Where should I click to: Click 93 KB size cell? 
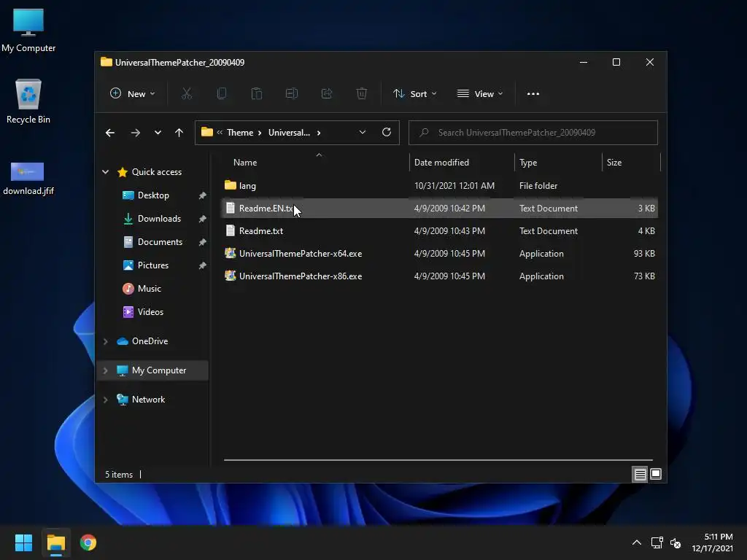(644, 254)
